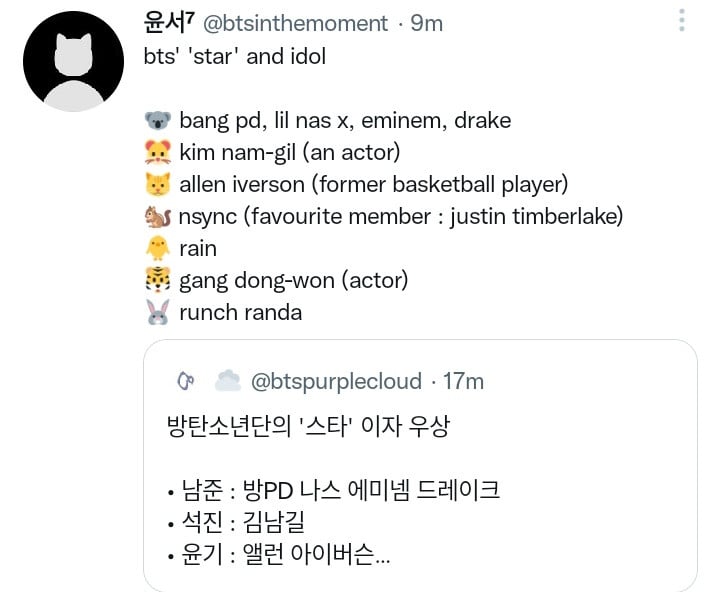Click the cat silhouette profile avatar
Viewport: 720px width, 592px height.
(x=73, y=62)
